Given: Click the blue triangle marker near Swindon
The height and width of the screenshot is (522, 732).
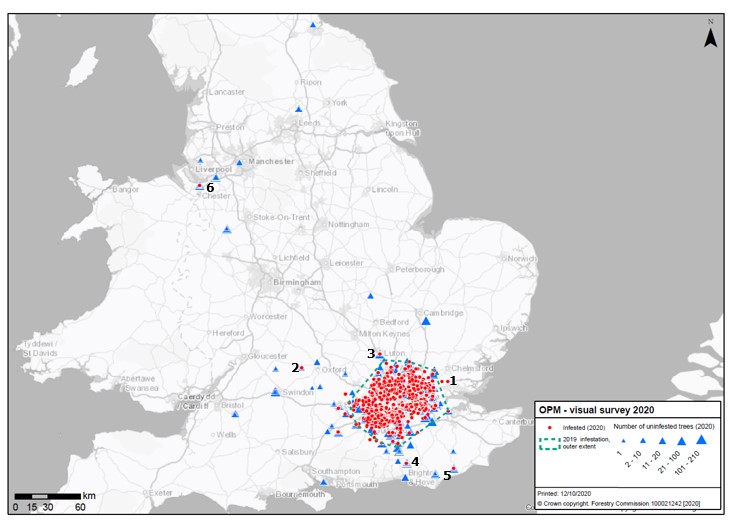Looking at the screenshot, I should (x=275, y=392).
